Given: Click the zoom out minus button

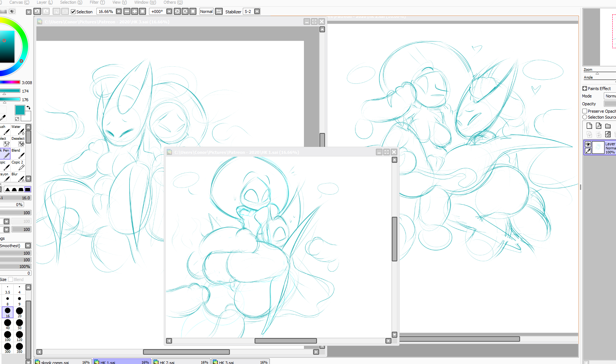Looking at the screenshot, I should click(127, 11).
